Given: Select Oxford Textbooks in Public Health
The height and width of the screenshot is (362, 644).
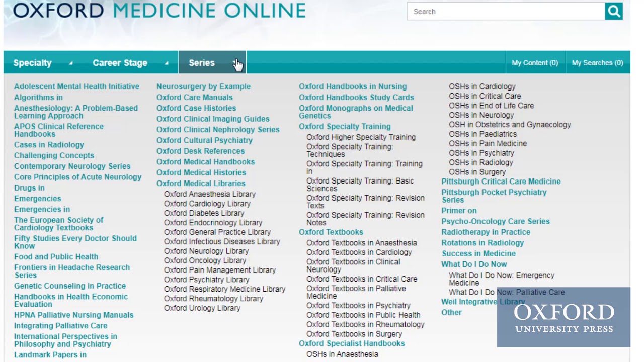Looking at the screenshot, I should coord(363,315).
